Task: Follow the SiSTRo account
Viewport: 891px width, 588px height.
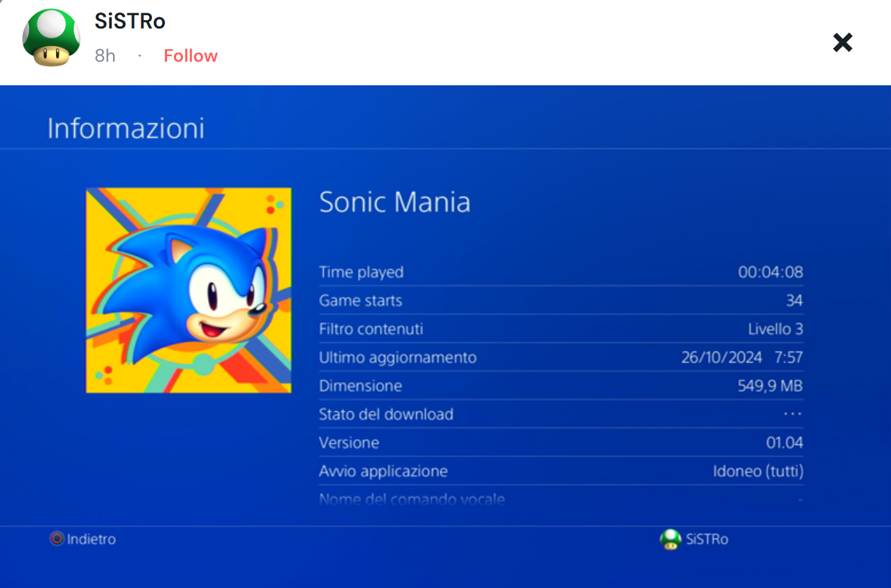Action: (x=191, y=56)
